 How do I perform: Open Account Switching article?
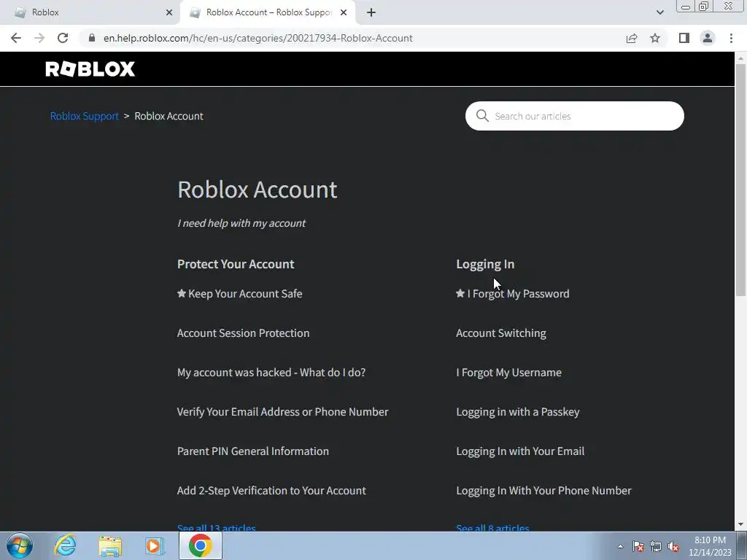(x=501, y=332)
